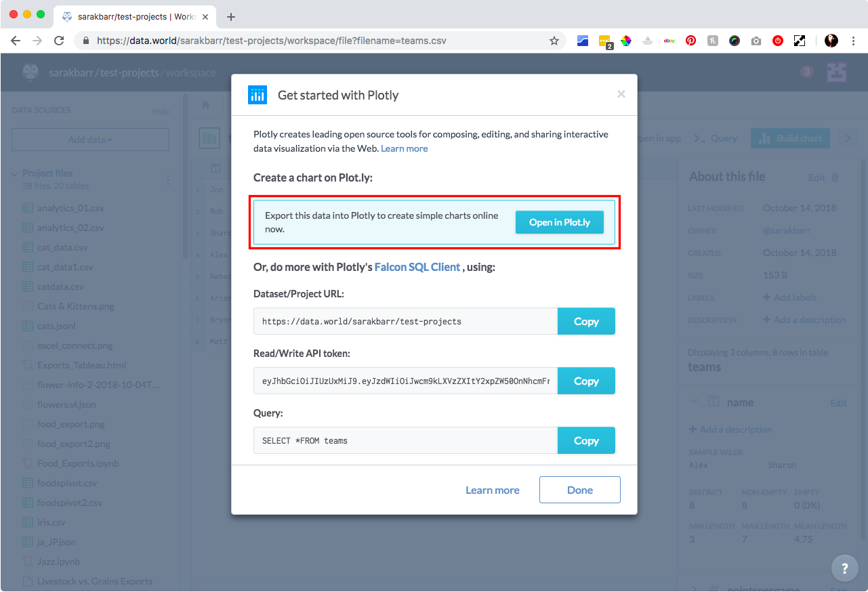Click the browser forward arrow
The image size is (868, 592).
(x=37, y=41)
